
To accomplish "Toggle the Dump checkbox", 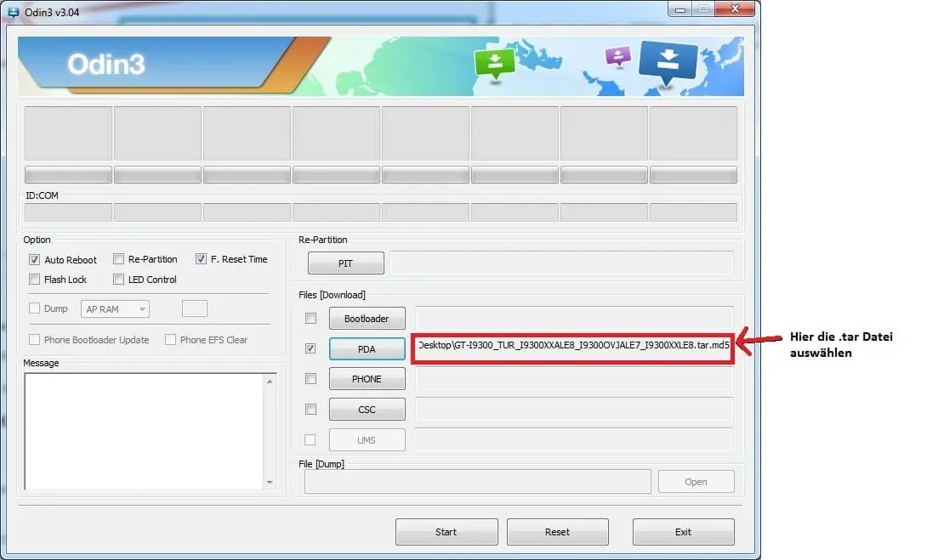I will coord(34,308).
